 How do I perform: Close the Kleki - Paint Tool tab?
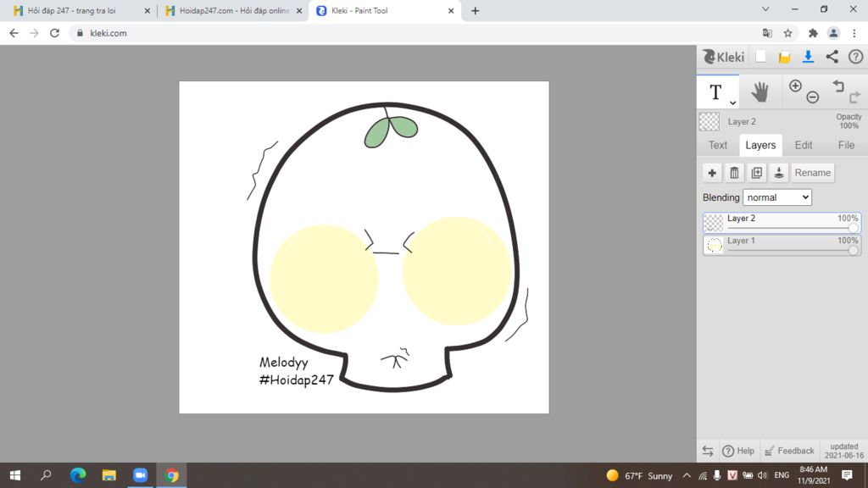tap(451, 10)
